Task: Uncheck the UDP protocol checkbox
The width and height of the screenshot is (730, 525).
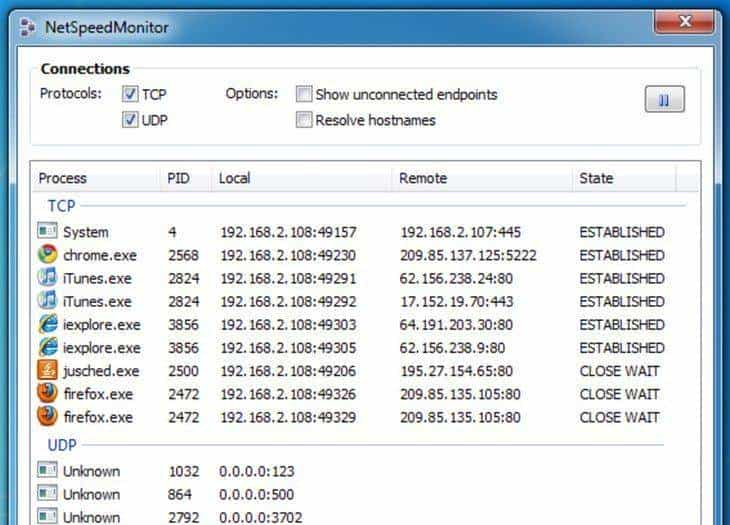Action: point(130,120)
